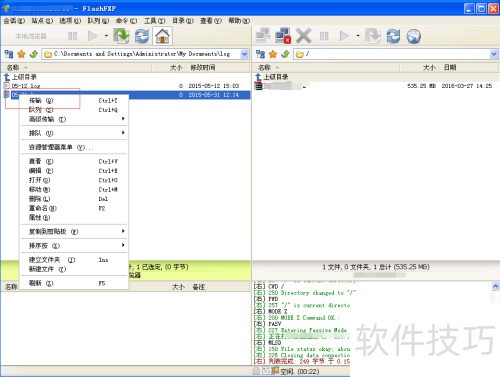Click the remote pane abort X icon
The image size is (500, 377).
pyautogui.click(x=303, y=36)
